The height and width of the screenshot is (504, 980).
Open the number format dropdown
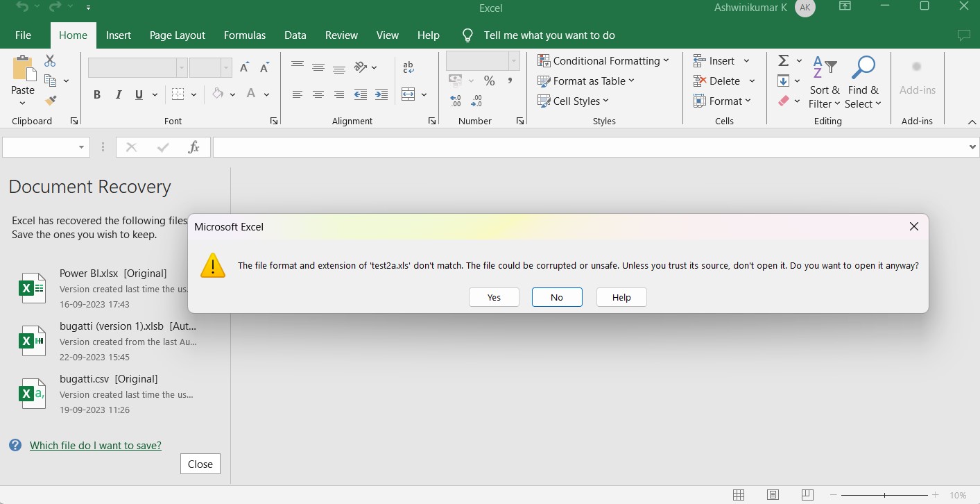514,60
